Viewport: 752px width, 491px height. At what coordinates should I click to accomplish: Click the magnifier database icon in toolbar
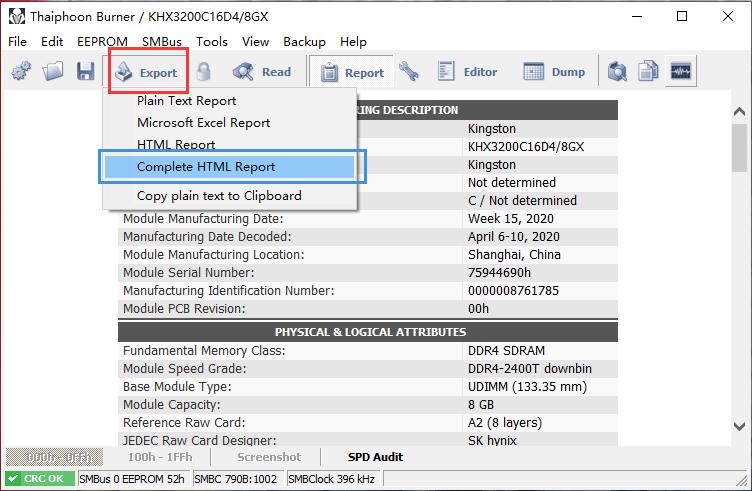pos(618,72)
